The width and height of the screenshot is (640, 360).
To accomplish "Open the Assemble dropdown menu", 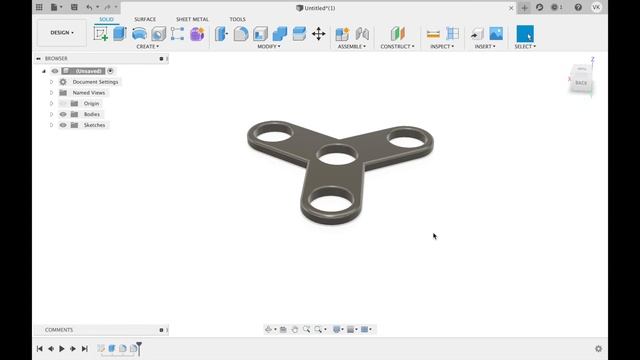I will click(351, 47).
